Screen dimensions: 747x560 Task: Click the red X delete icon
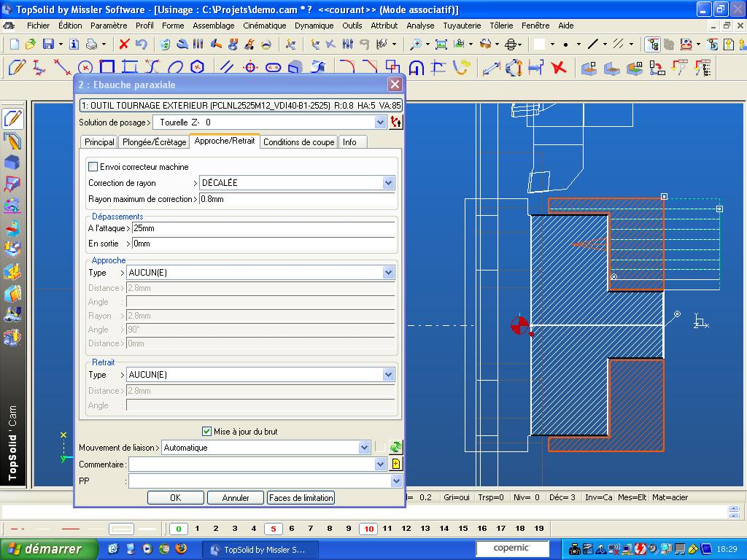(x=124, y=44)
